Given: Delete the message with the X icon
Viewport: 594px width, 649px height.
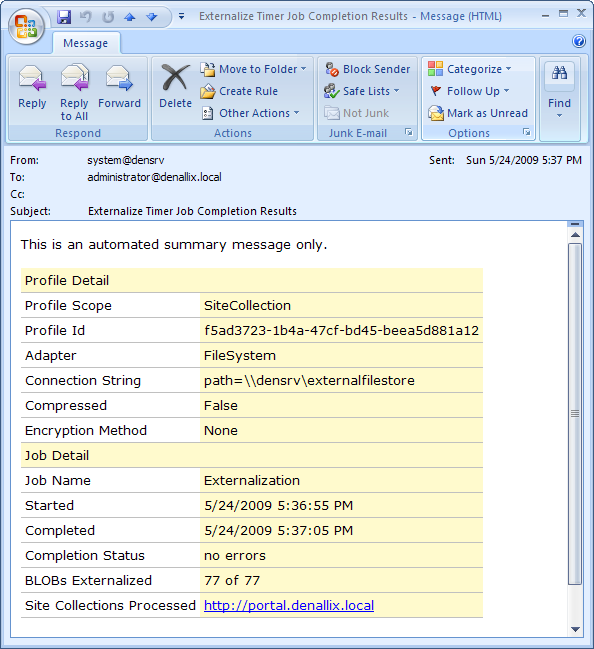Looking at the screenshot, I should pyautogui.click(x=176, y=86).
